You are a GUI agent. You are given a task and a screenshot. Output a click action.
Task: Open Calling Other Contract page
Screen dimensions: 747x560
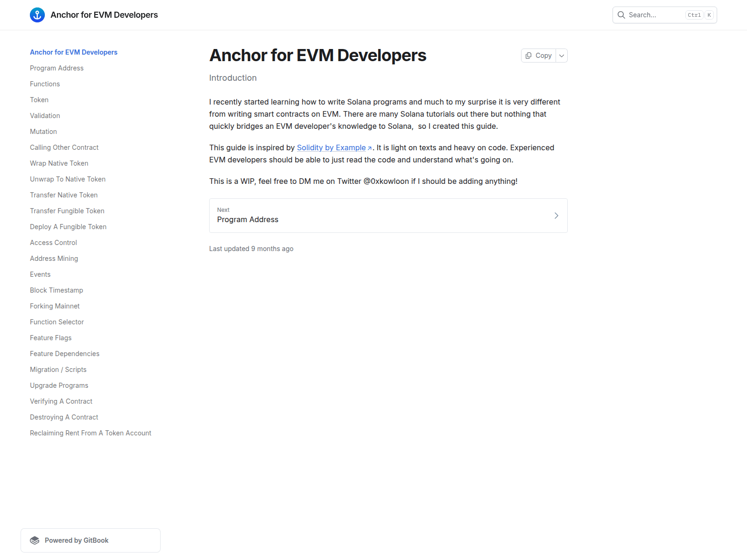pos(64,147)
